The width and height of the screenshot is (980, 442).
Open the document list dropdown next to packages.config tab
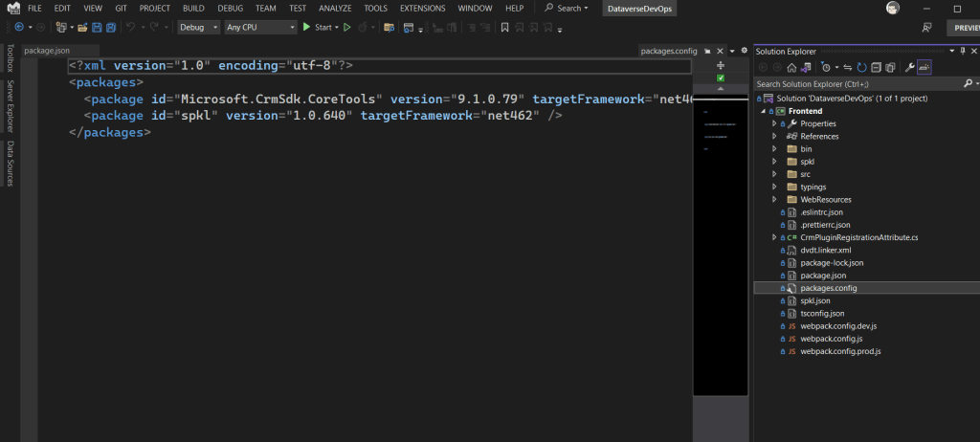[732, 52]
